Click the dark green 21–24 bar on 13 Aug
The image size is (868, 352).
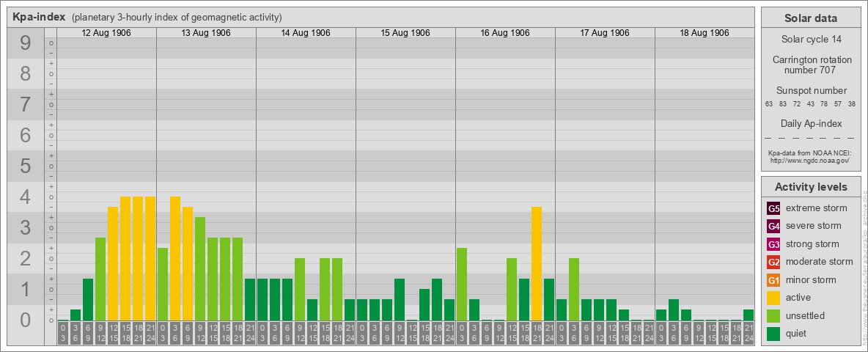[x=250, y=300]
